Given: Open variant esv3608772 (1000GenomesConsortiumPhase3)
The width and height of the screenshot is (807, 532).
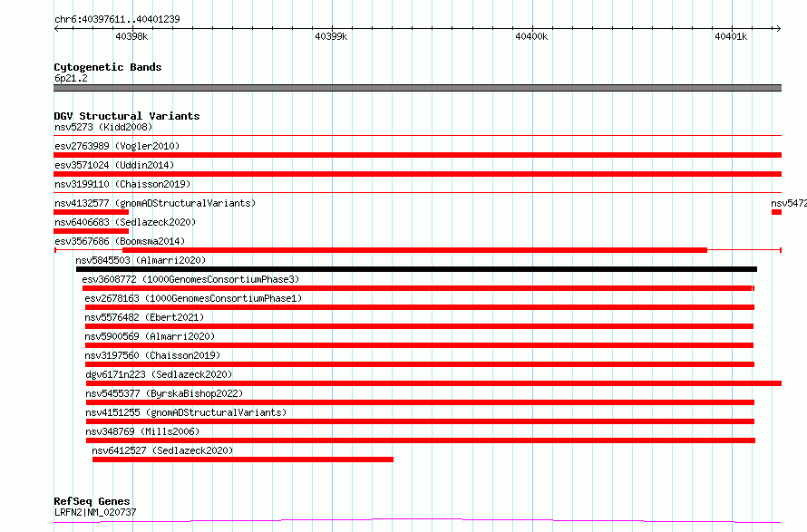Looking at the screenshot, I should 190,279.
